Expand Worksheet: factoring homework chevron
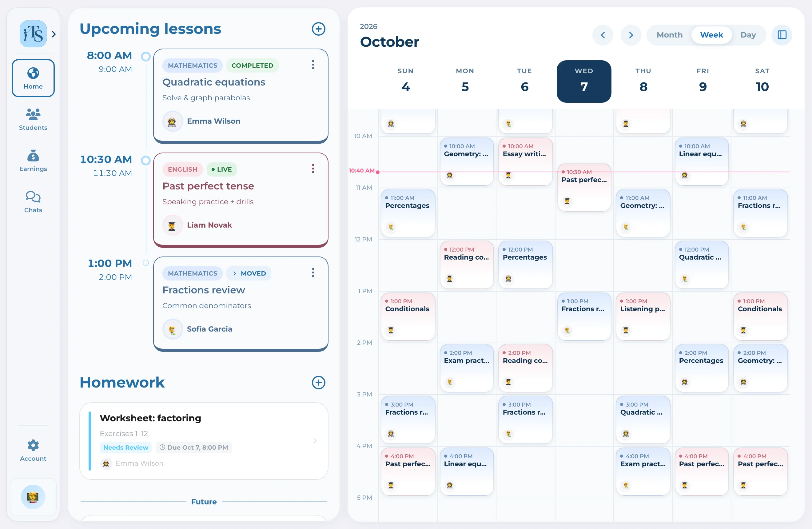Viewport: 812px width, 529px height. pos(315,441)
